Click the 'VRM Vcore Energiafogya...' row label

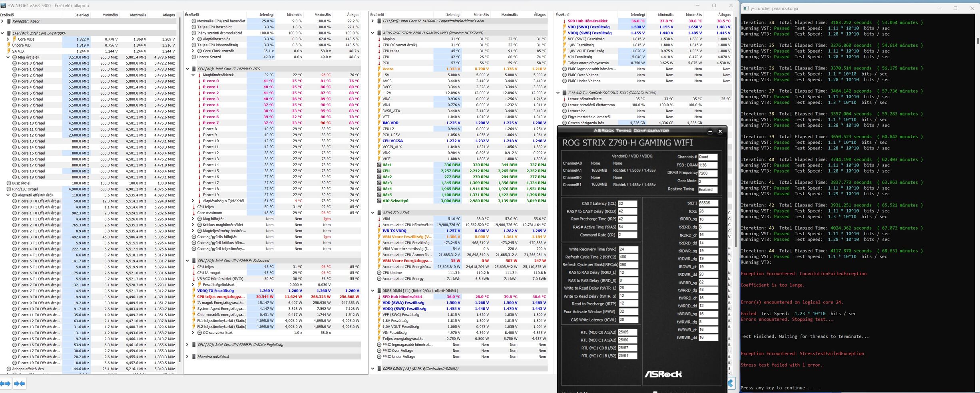pos(407,261)
